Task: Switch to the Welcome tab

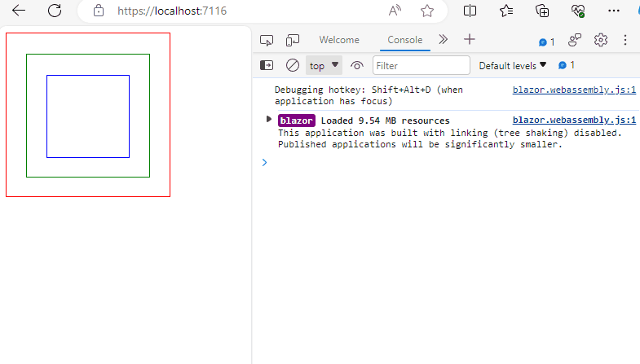Action: (x=339, y=40)
